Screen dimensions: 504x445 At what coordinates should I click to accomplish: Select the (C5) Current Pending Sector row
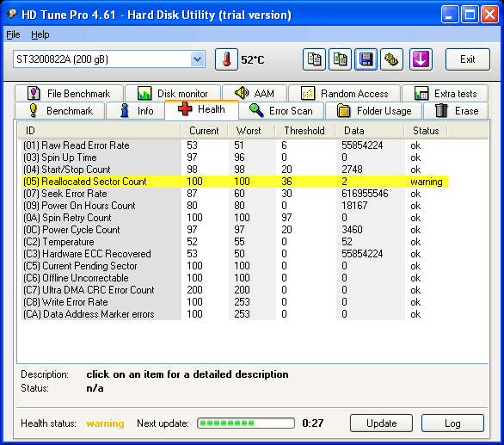click(x=235, y=266)
